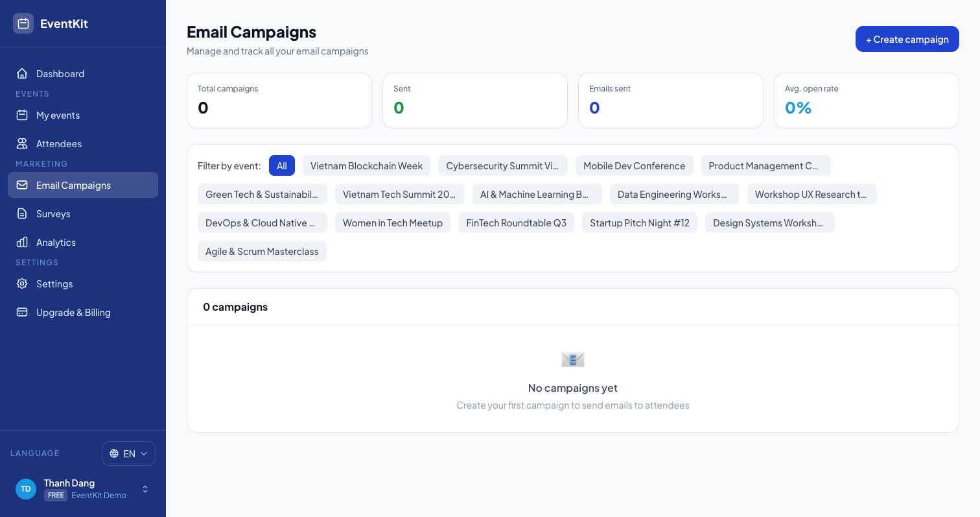Open Upgrade & Billing
Viewport: 980px width, 517px height.
(x=83, y=312)
